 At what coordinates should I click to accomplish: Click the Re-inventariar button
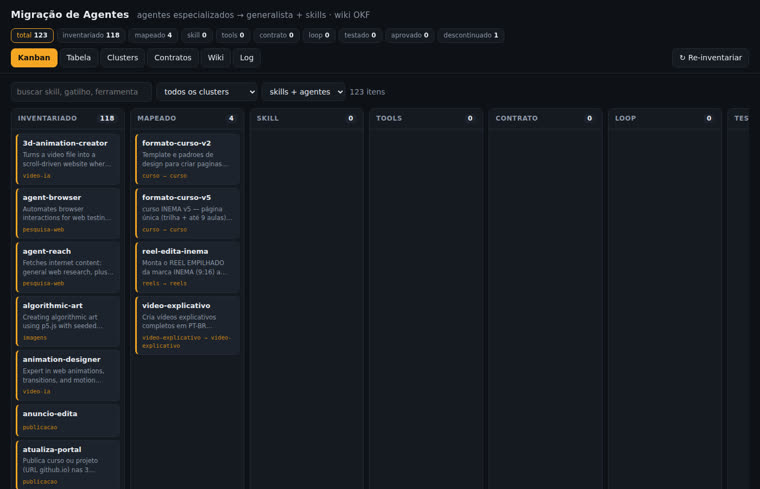[711, 58]
